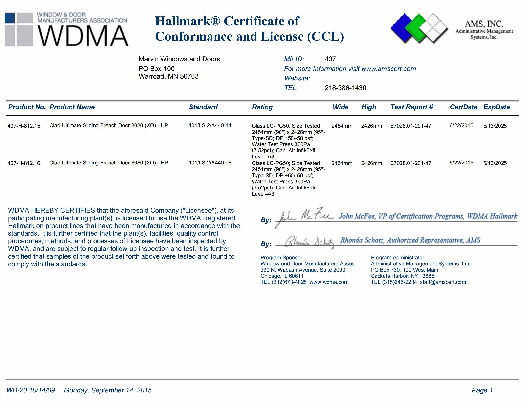
Task: Click Rhonda Schotz's handwritten signature
Action: [309, 242]
